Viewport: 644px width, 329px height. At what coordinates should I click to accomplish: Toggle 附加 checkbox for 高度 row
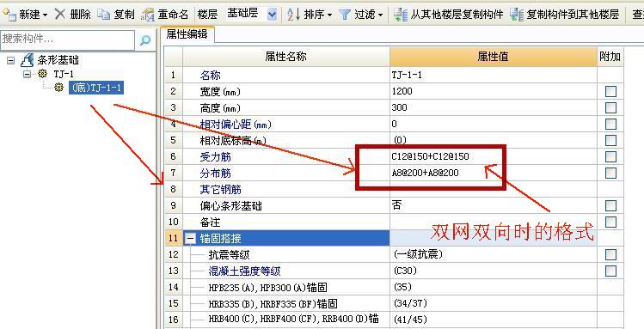click(x=610, y=107)
